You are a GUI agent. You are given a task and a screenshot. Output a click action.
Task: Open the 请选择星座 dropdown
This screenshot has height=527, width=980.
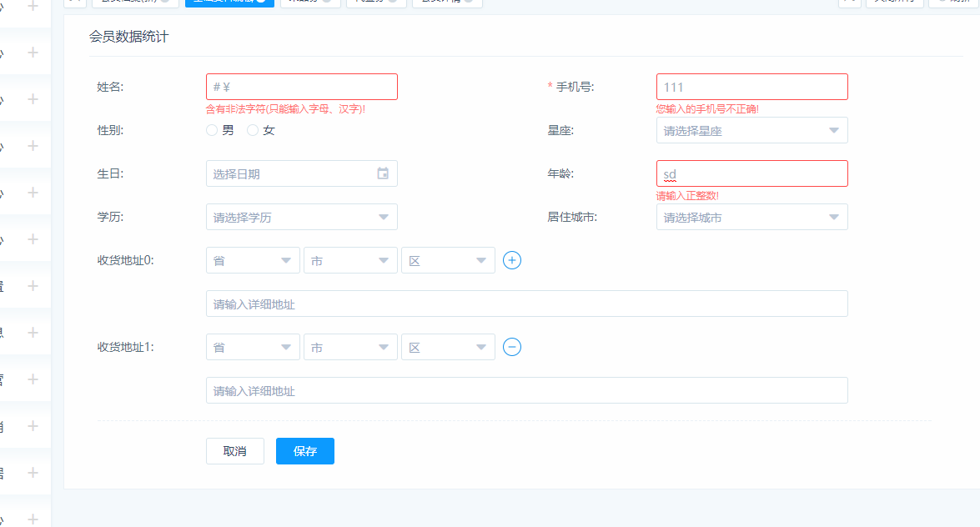[751, 130]
